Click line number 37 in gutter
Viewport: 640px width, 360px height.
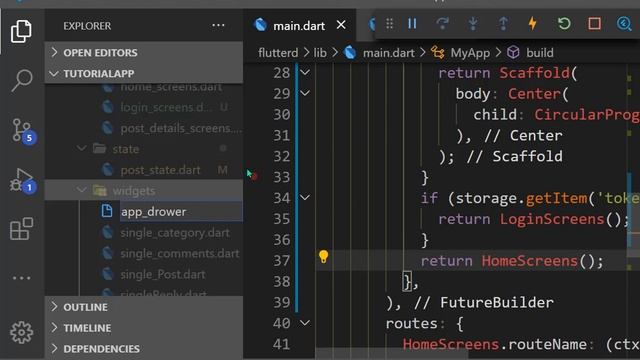[x=282, y=260]
